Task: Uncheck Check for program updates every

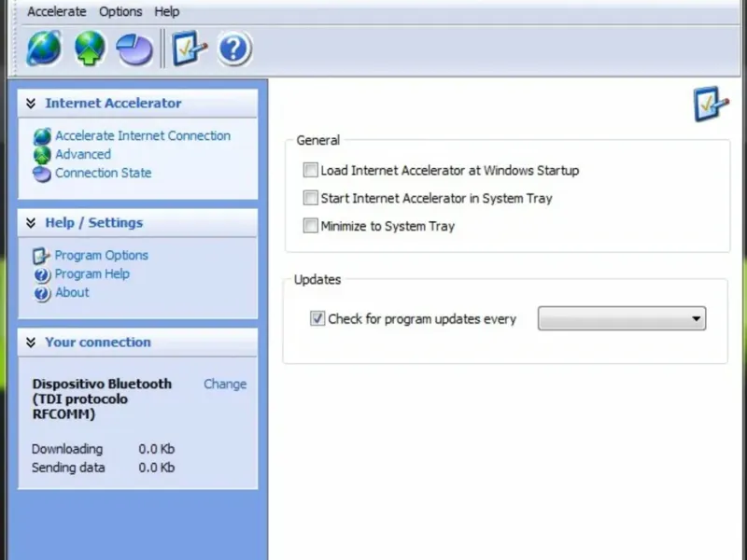Action: (317, 318)
